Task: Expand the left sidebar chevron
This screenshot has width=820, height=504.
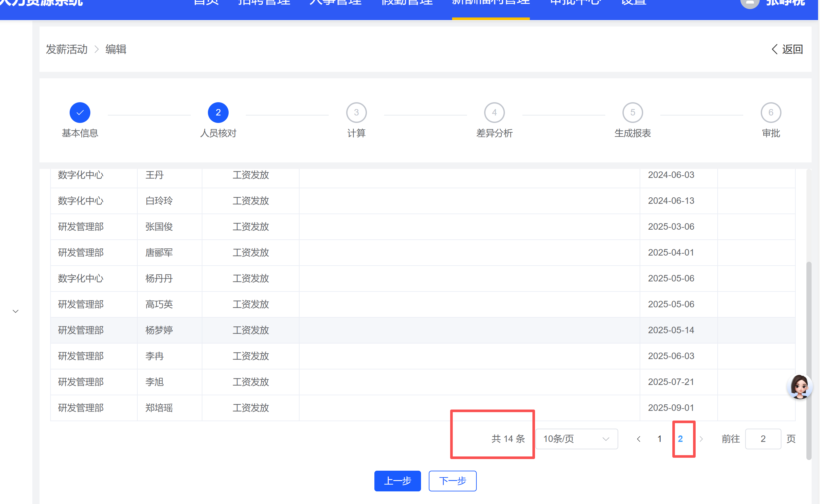Action: click(15, 311)
